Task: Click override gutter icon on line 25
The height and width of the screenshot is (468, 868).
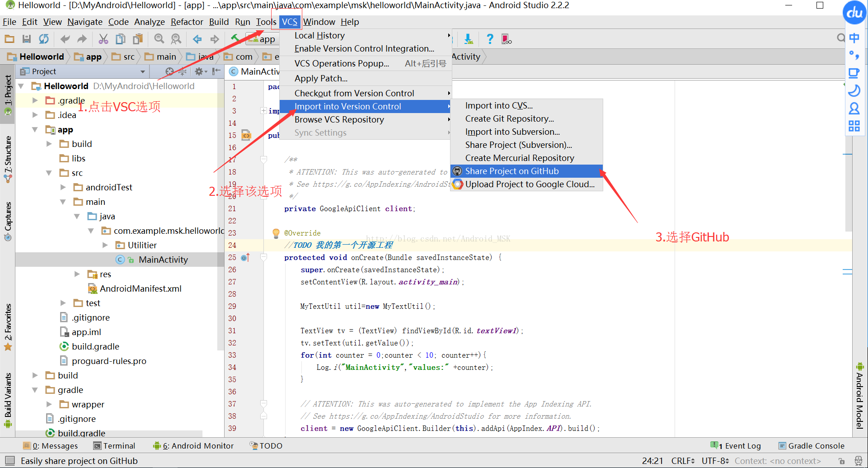Action: point(245,258)
